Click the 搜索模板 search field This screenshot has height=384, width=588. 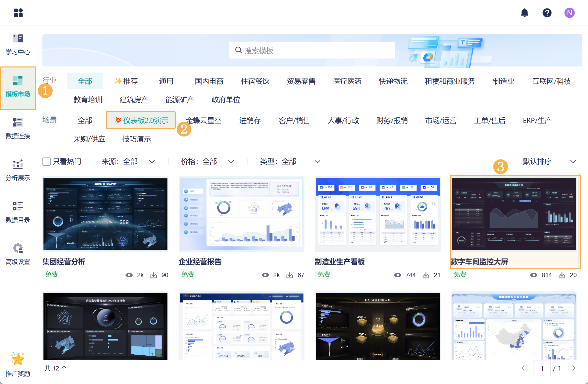[x=312, y=51]
